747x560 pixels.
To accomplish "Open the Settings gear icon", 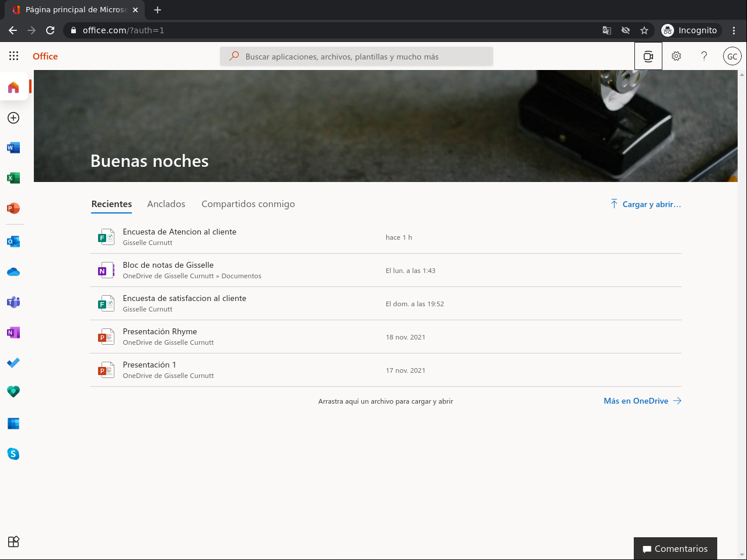I will [x=676, y=56].
